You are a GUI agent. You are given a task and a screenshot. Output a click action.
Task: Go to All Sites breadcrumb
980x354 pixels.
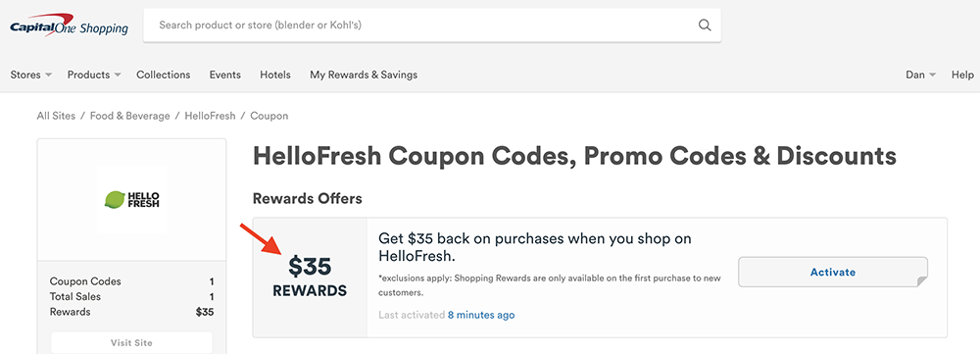pos(56,116)
